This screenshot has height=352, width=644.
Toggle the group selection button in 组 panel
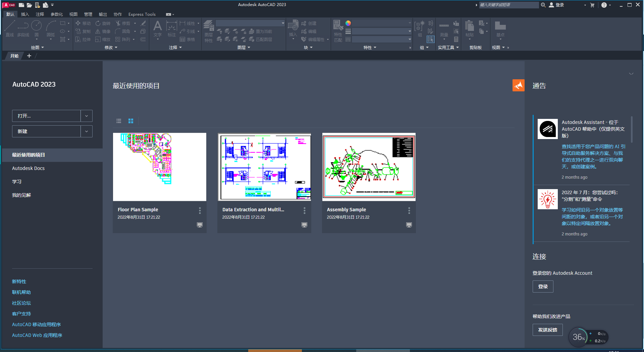click(431, 39)
